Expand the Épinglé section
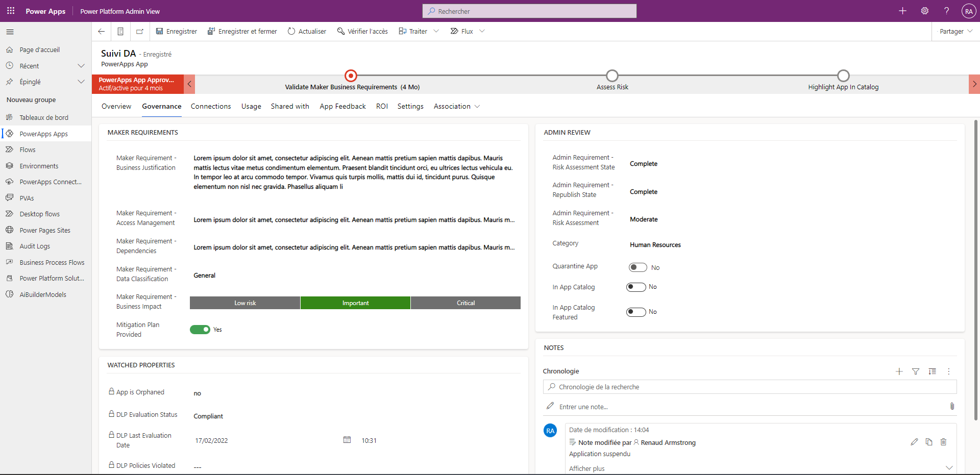 pyautogui.click(x=81, y=82)
